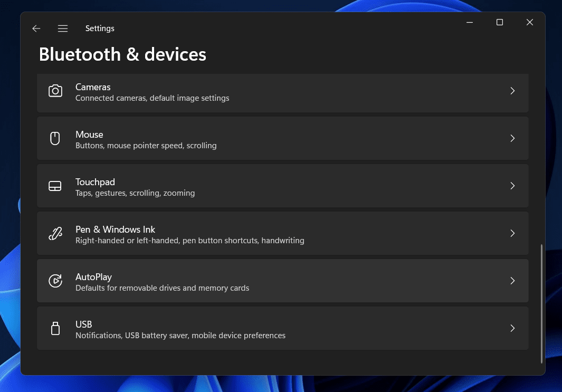
Task: Click the vertical scrollbar thumb
Action: 541,304
